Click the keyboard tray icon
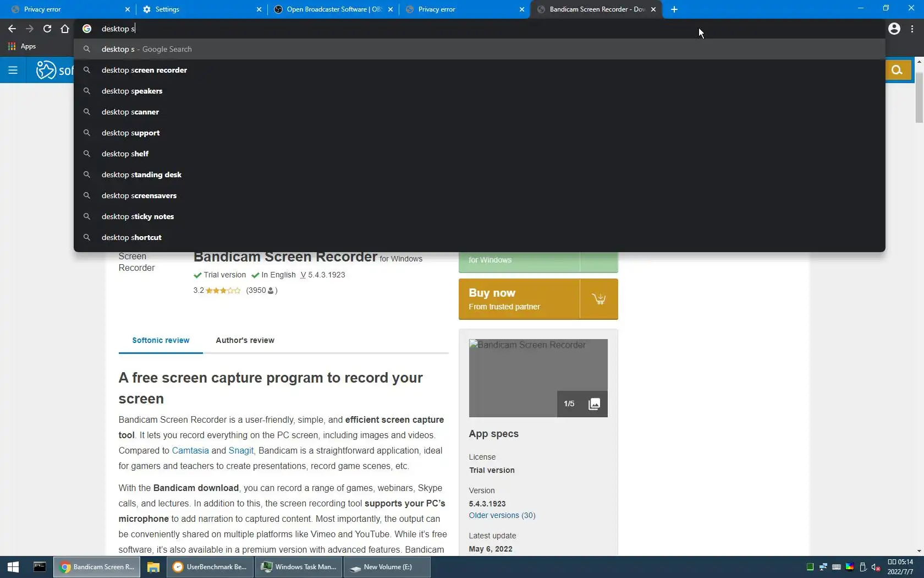Screen dimensions: 924x578 (x=837, y=567)
